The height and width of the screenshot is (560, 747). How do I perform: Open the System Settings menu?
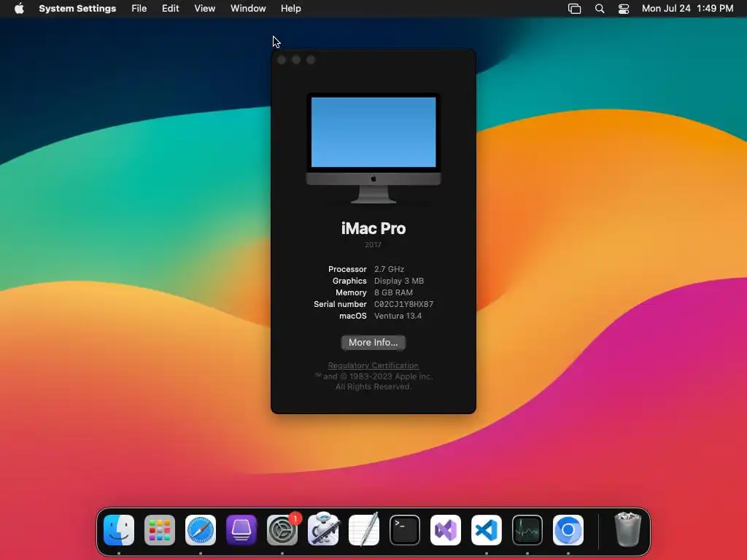pyautogui.click(x=77, y=9)
